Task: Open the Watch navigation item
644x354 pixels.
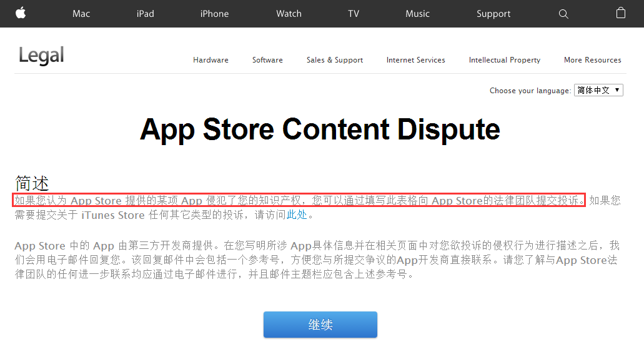Action: (289, 14)
